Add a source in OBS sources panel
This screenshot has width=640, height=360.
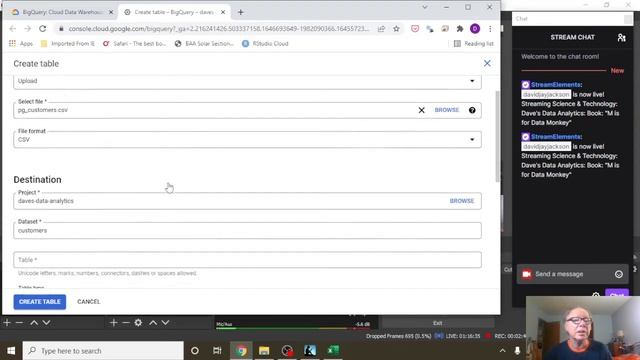click(x=113, y=323)
